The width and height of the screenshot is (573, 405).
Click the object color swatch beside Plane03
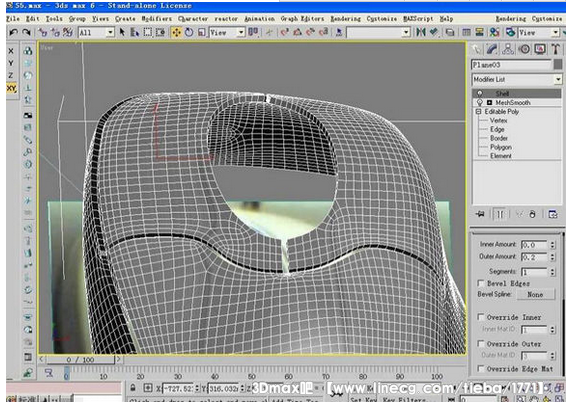pos(558,65)
